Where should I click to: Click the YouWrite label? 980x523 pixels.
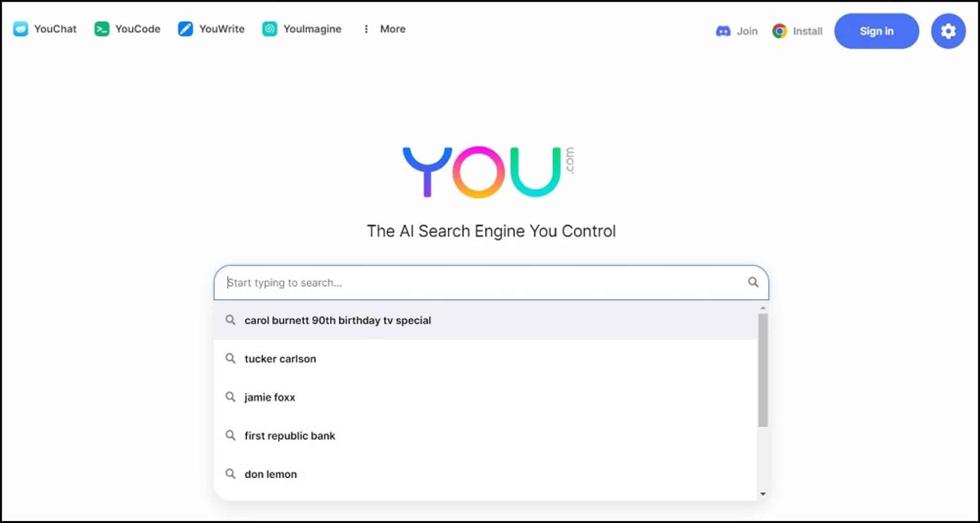tap(222, 29)
